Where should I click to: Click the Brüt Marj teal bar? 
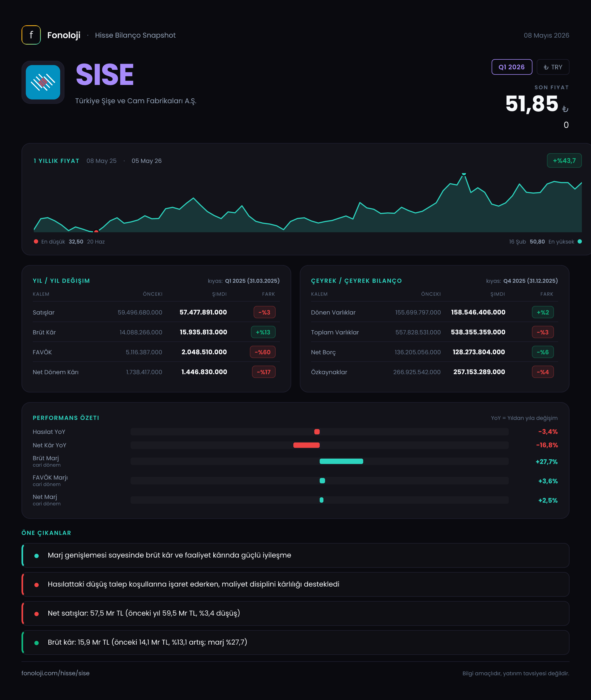pyautogui.click(x=341, y=461)
